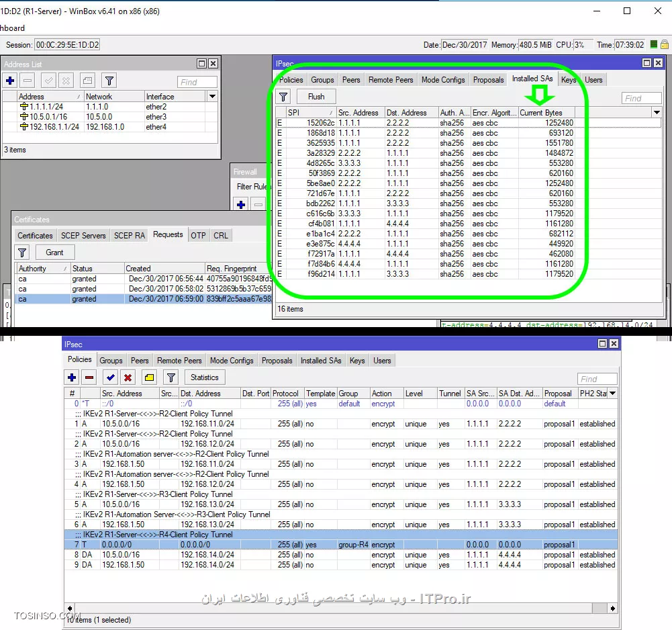Viewport: 672px width, 630px height.
Task: Open the filter funnel in Certificates window
Action: (22, 253)
